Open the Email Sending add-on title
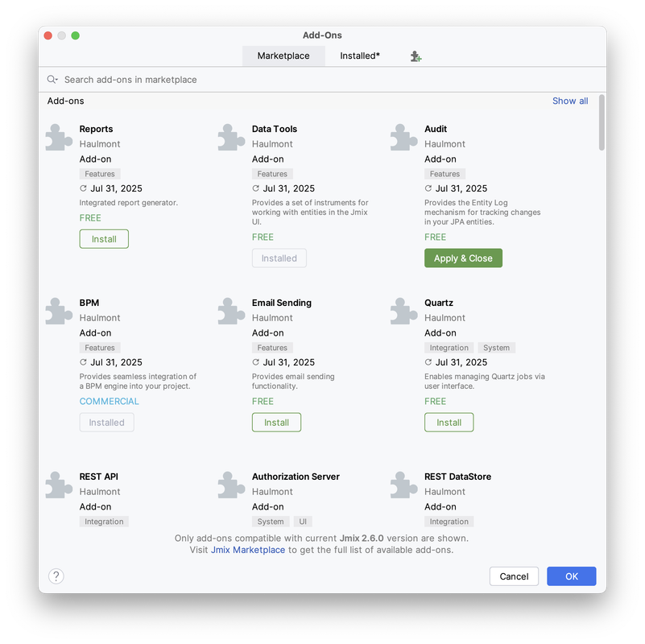The height and width of the screenshot is (644, 645). click(282, 303)
